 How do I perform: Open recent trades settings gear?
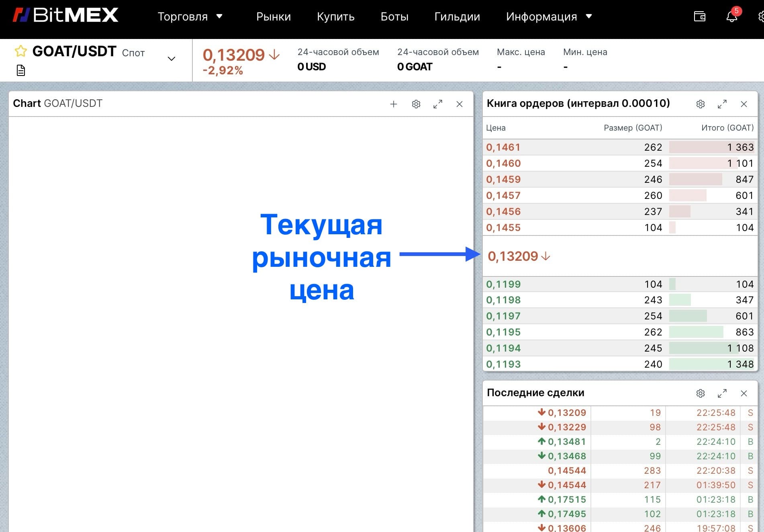pyautogui.click(x=701, y=393)
